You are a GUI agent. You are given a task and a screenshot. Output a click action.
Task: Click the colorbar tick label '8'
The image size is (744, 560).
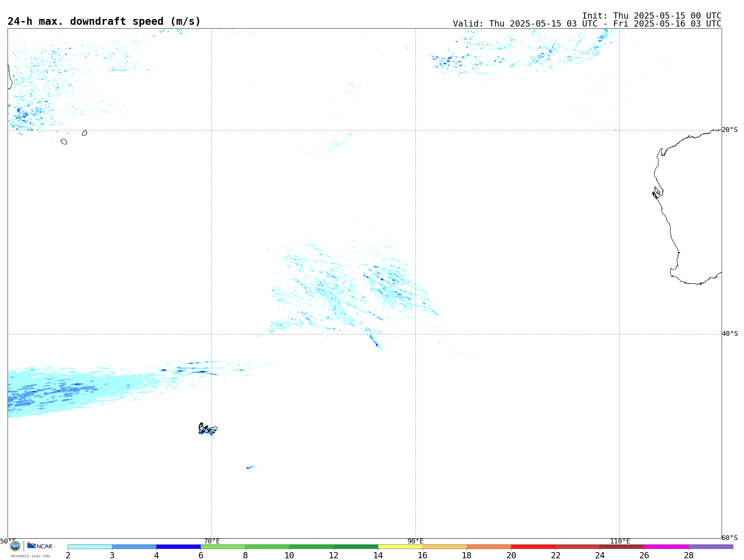(245, 555)
